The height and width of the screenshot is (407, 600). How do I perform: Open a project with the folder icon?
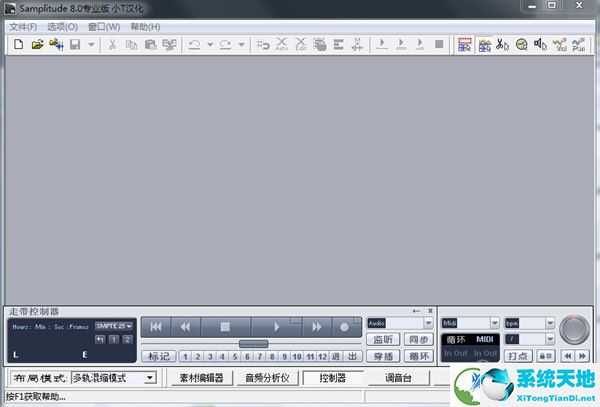(x=37, y=45)
